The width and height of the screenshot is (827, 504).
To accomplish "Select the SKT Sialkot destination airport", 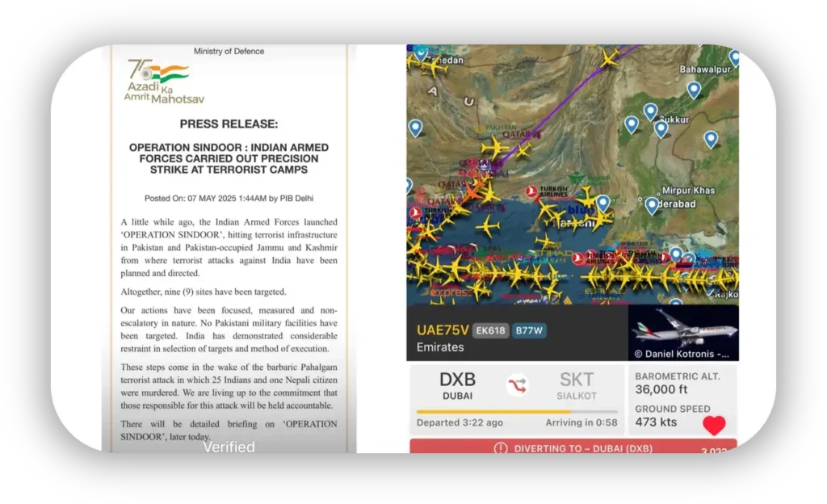I will 577,385.
